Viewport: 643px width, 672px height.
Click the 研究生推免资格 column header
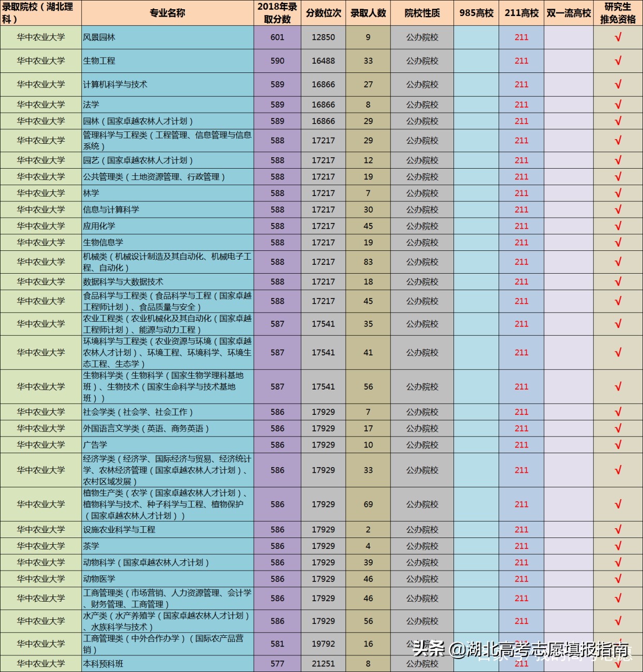(x=618, y=13)
